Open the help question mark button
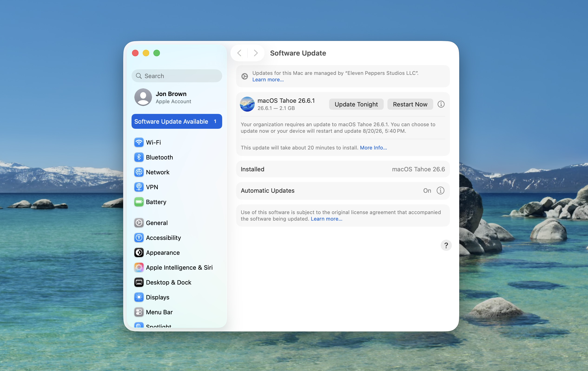This screenshot has height=371, width=588. tap(446, 245)
